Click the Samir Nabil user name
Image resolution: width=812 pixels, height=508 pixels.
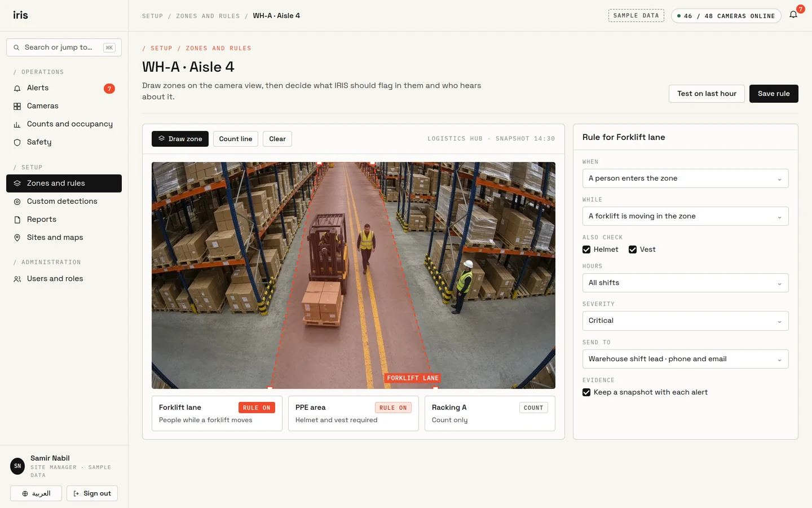pyautogui.click(x=50, y=458)
